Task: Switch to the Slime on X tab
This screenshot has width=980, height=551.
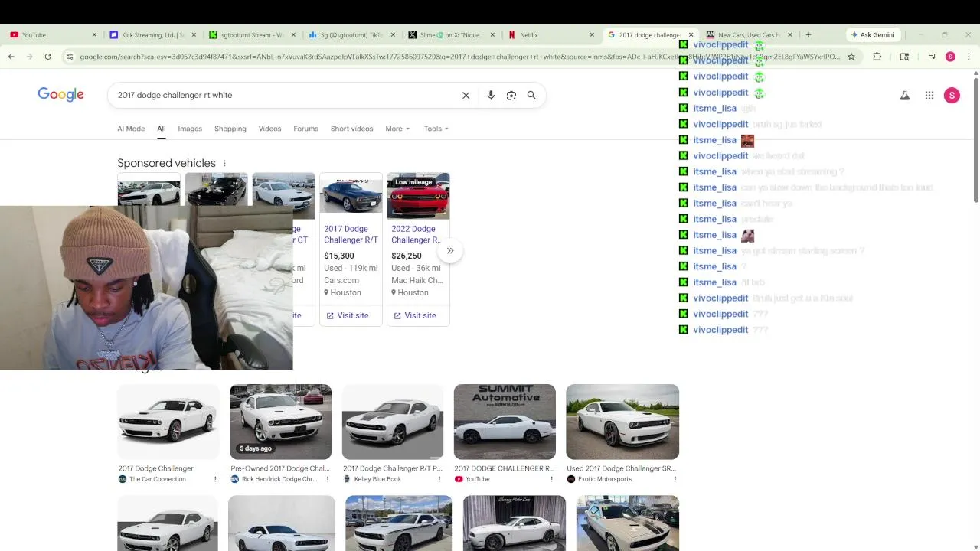Action: pos(451,34)
